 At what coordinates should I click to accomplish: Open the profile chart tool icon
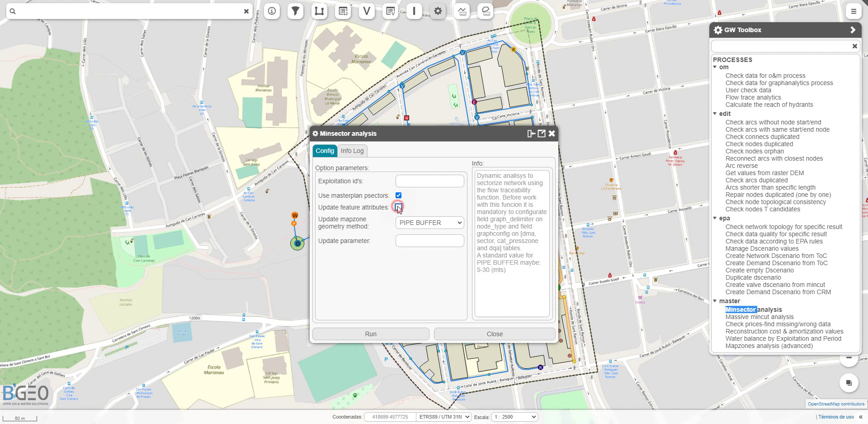[462, 11]
